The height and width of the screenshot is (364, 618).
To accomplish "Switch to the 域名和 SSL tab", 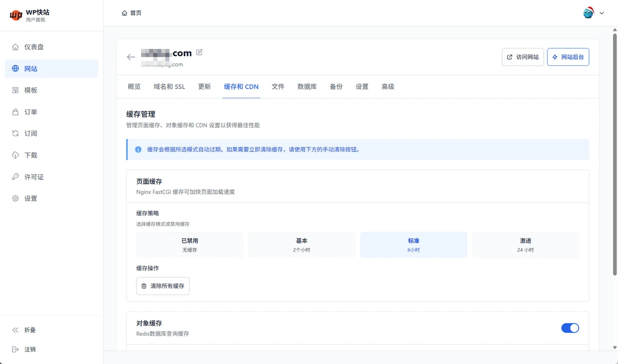I will pyautogui.click(x=169, y=86).
